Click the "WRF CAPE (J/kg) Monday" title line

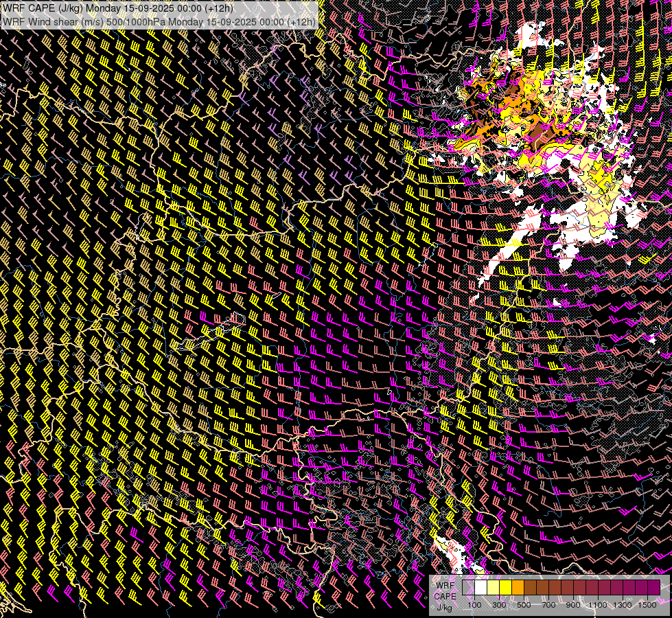[118, 8]
